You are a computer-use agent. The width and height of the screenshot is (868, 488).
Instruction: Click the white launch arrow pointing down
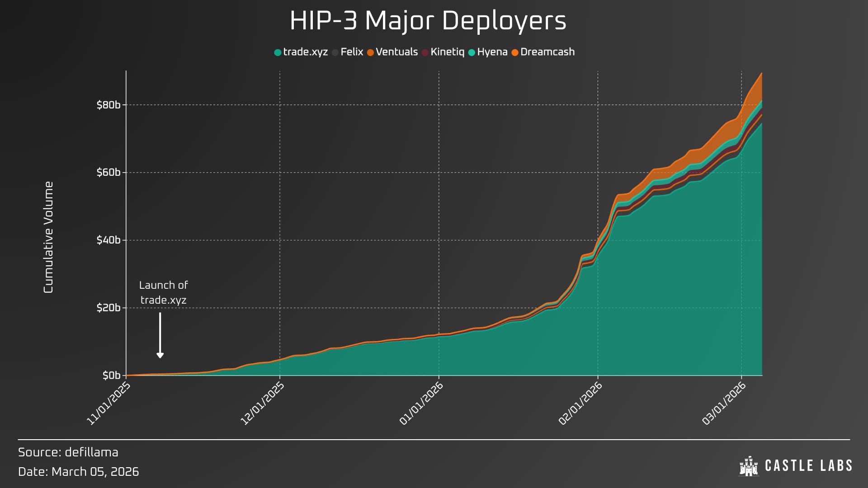click(x=160, y=335)
